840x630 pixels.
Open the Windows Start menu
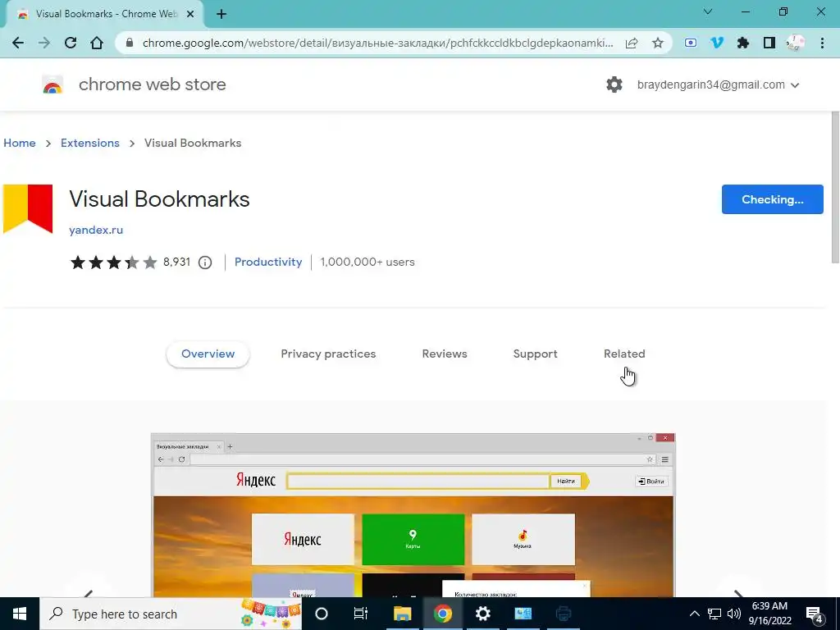coord(20,614)
